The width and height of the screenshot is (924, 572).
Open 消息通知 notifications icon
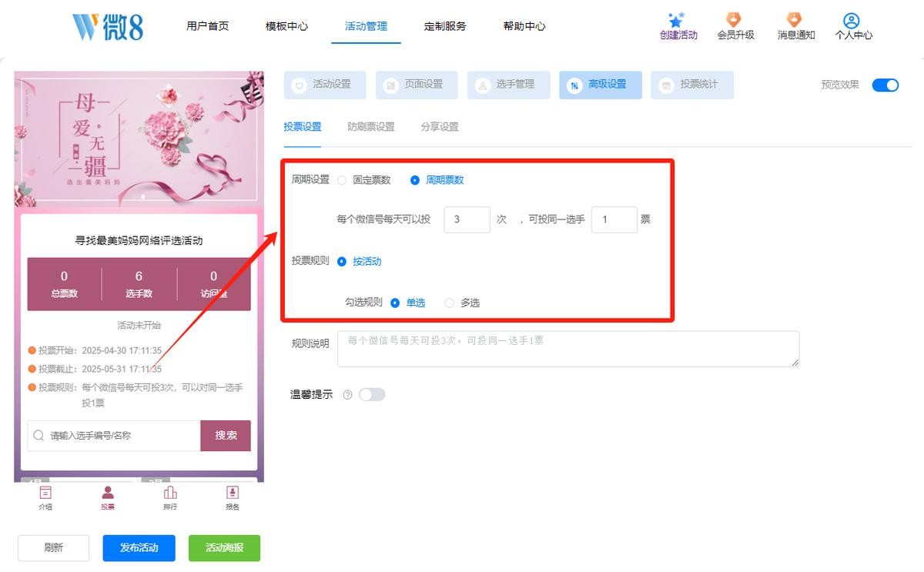(795, 21)
